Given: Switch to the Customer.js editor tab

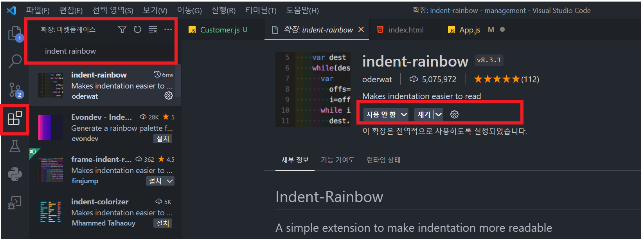Looking at the screenshot, I should [223, 30].
